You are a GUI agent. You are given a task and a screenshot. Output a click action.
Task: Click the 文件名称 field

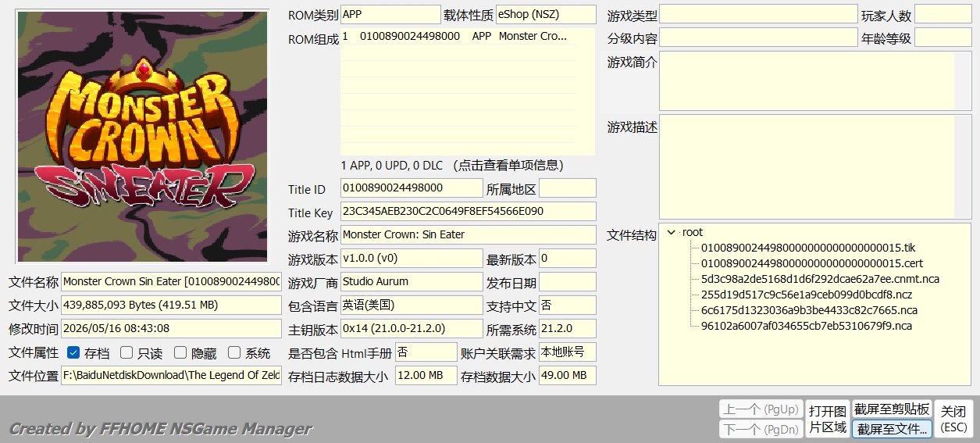171,282
